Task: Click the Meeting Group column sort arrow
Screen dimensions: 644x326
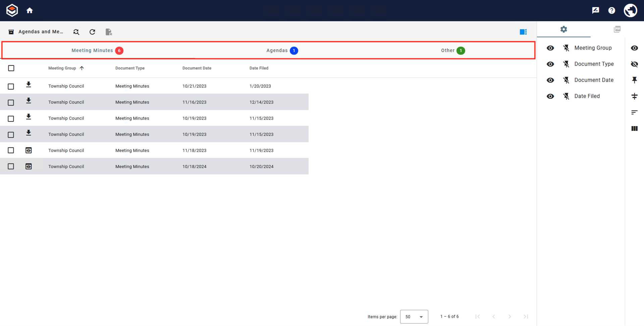Action: tap(82, 68)
